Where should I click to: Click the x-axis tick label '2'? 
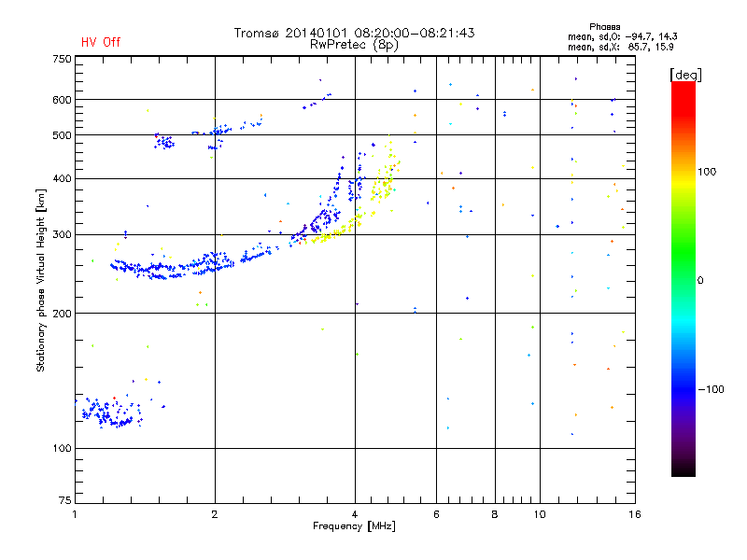(x=215, y=514)
